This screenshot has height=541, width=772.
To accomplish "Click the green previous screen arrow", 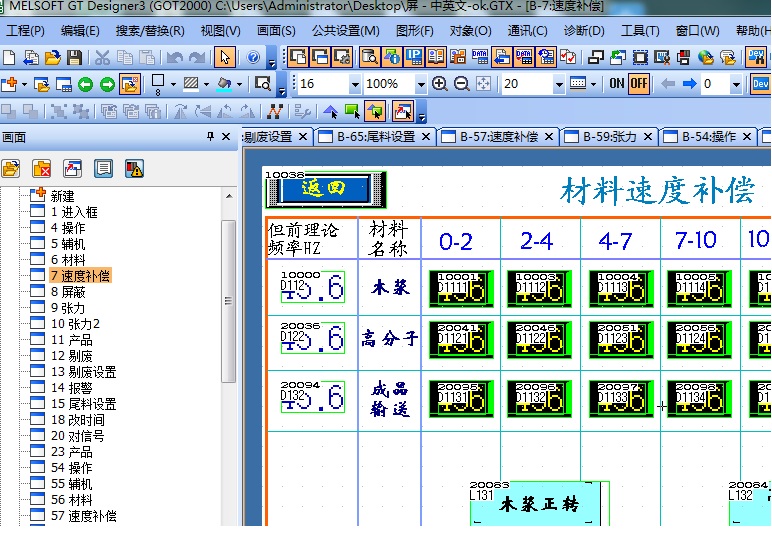I will click(85, 84).
